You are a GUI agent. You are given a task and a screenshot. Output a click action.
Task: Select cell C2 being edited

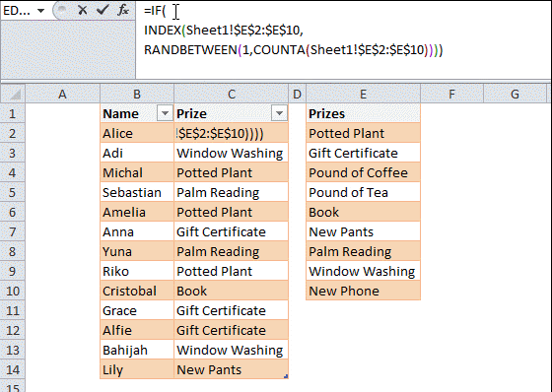pos(231,133)
